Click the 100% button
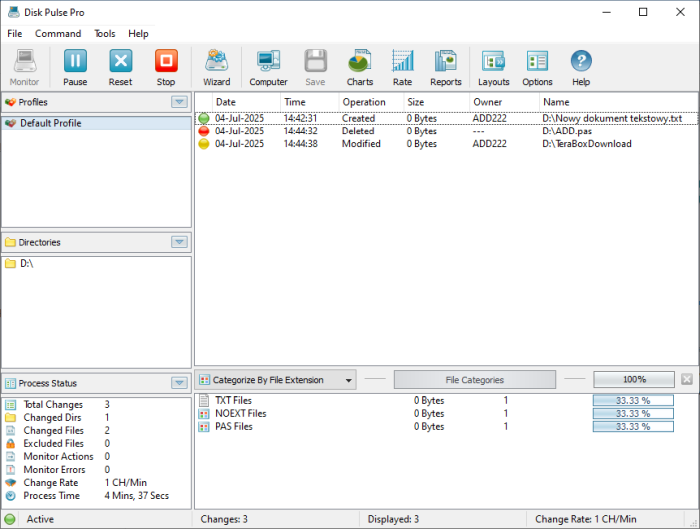This screenshot has width=700, height=529. pos(634,379)
